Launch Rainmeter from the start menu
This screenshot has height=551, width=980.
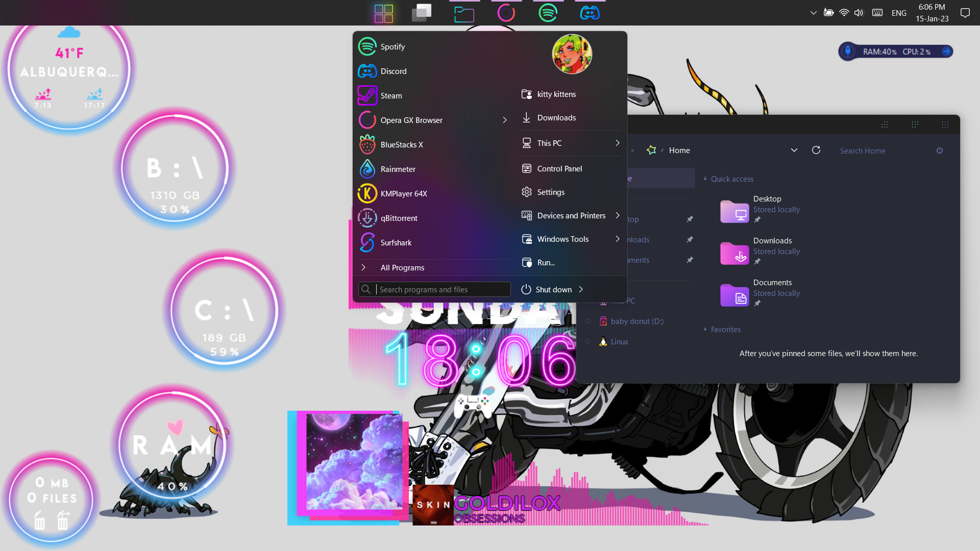433,169
